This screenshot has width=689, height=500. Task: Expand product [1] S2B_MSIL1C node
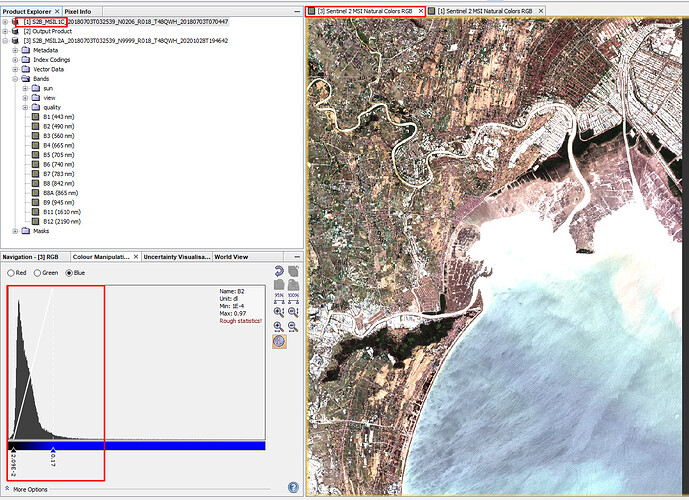click(5, 22)
